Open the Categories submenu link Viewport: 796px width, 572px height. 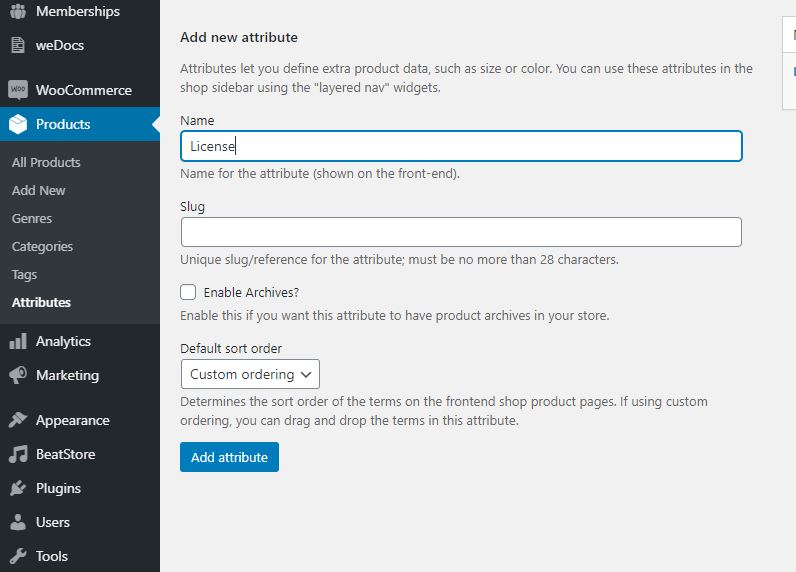coord(43,246)
